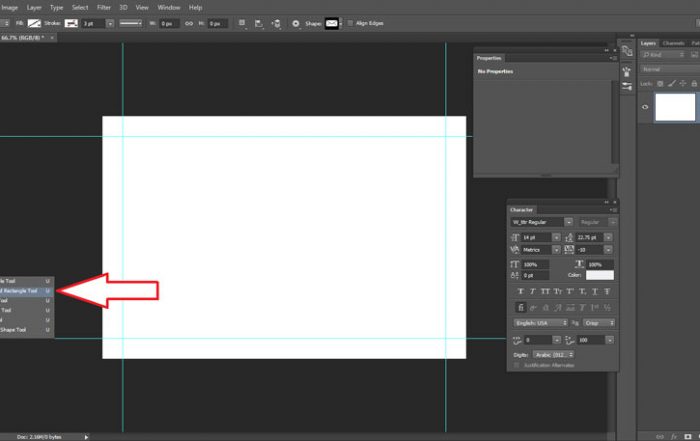Open the History panel icon in dock
The image size is (700, 441).
pyautogui.click(x=627, y=51)
